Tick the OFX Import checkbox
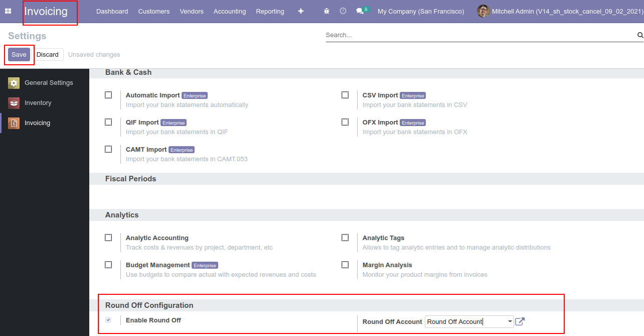The image size is (644, 336). tap(345, 122)
